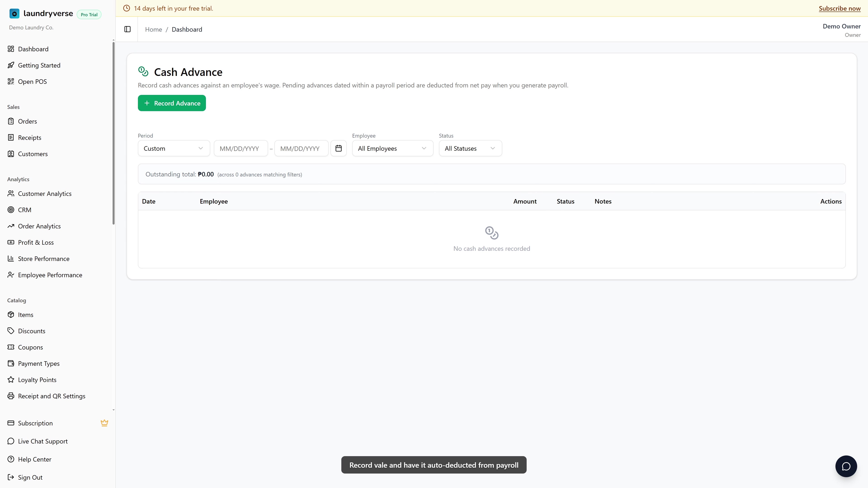Viewport: 868px width, 488px height.
Task: Click the Receipts icon in sidebar
Action: pyautogui.click(x=11, y=137)
